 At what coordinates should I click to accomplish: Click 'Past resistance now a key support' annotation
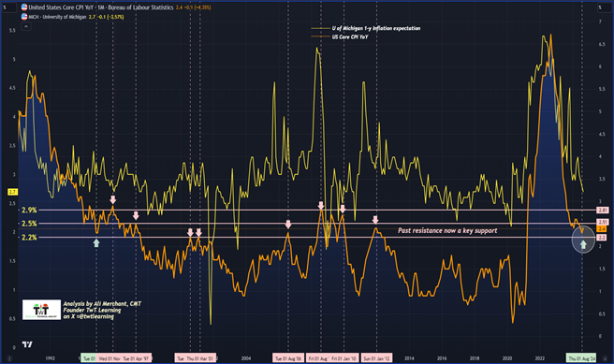pos(447,230)
